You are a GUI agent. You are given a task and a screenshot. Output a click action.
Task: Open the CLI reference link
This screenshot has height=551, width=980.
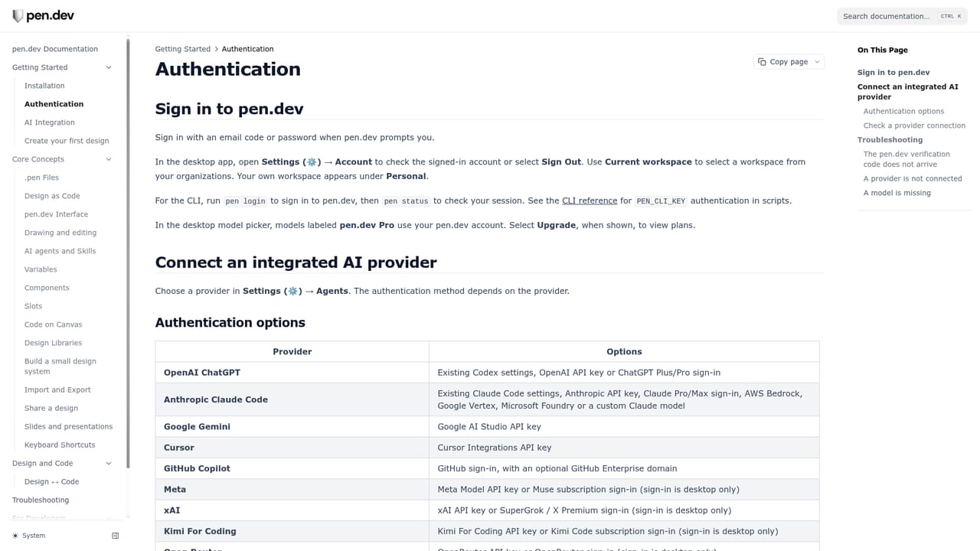pyautogui.click(x=590, y=201)
